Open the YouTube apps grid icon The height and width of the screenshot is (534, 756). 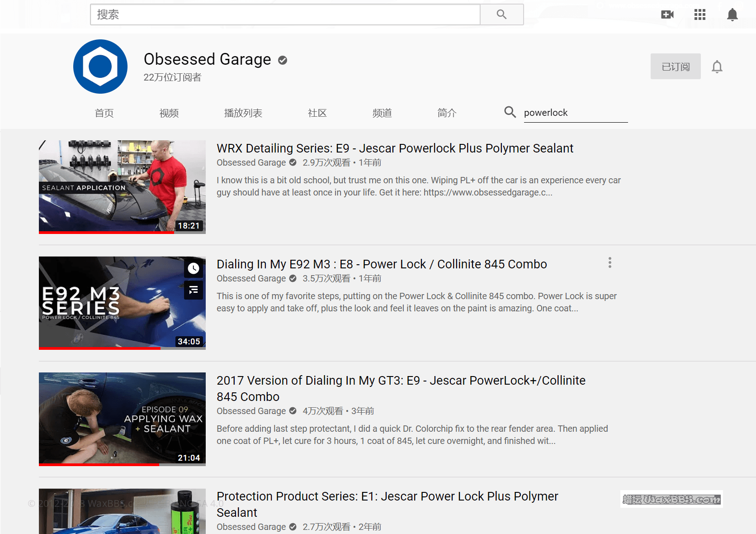click(699, 14)
